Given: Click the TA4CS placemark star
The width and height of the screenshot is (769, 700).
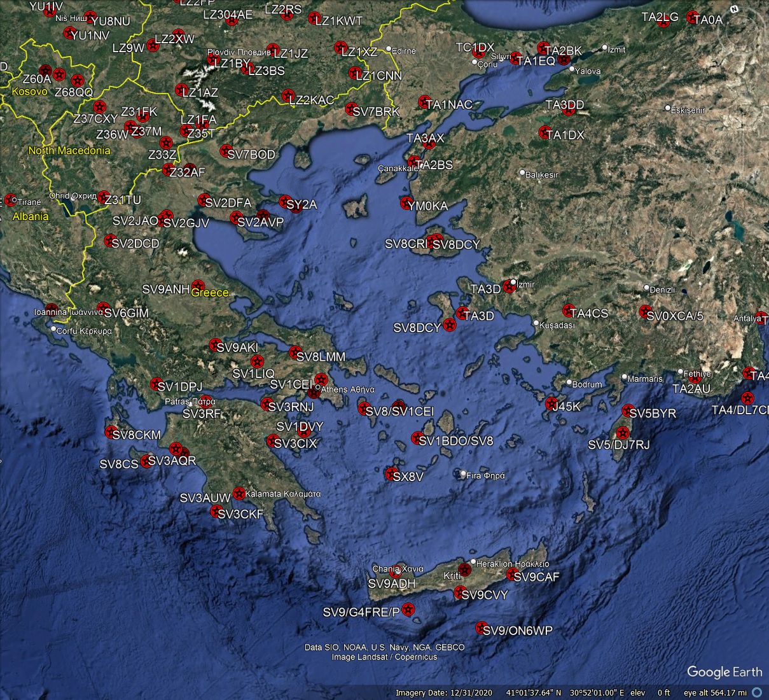Looking at the screenshot, I should pos(567,311).
